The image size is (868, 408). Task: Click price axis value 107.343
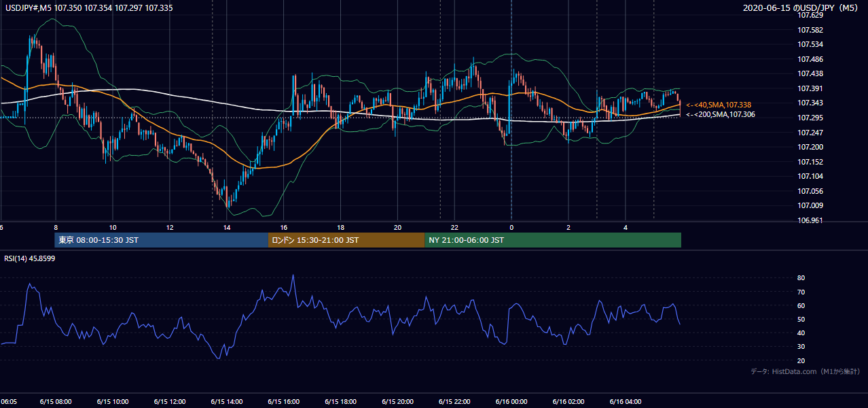coord(811,103)
